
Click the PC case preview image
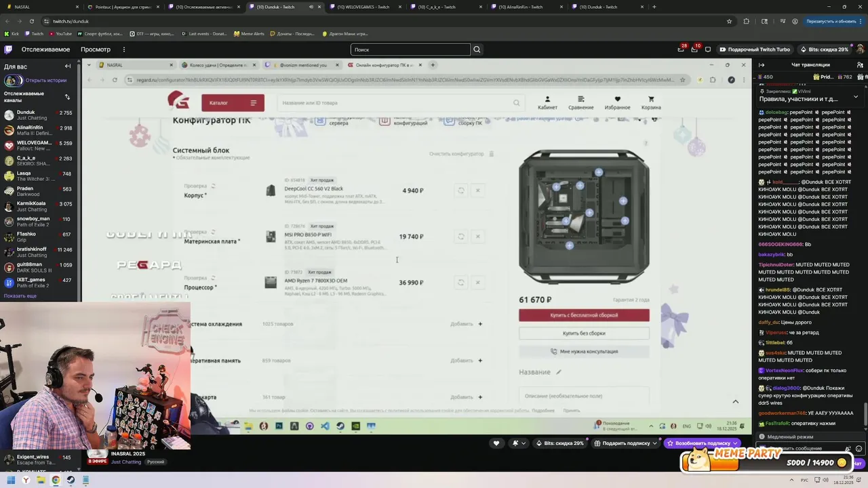[584, 216]
